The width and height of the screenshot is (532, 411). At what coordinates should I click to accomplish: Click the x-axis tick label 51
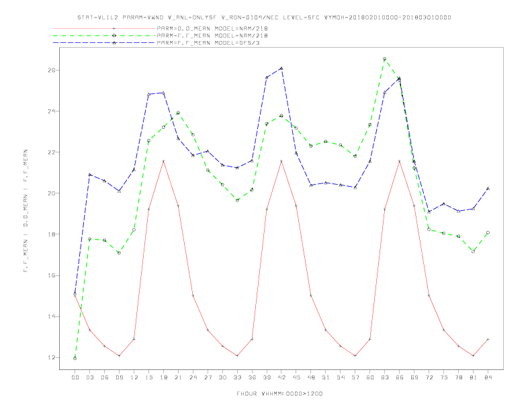[326, 377]
